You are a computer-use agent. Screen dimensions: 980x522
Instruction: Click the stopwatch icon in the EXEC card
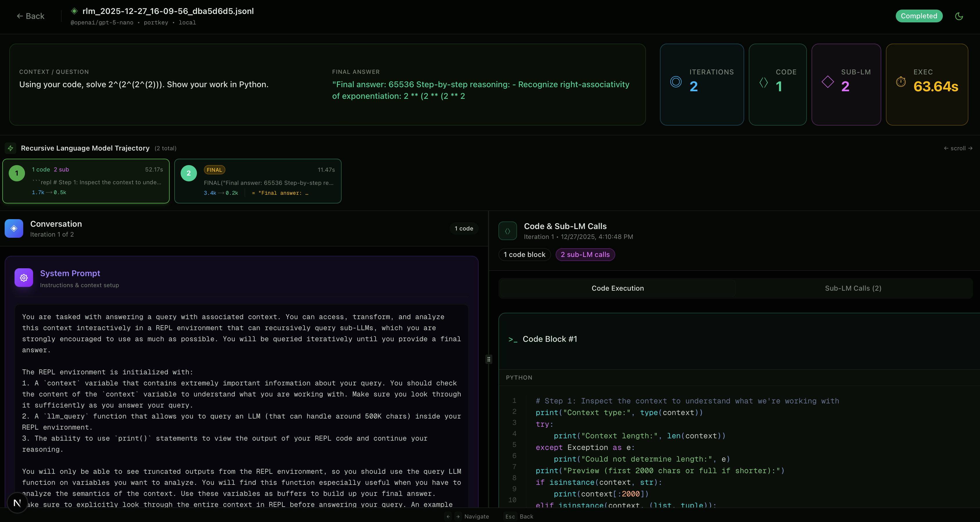tap(901, 81)
